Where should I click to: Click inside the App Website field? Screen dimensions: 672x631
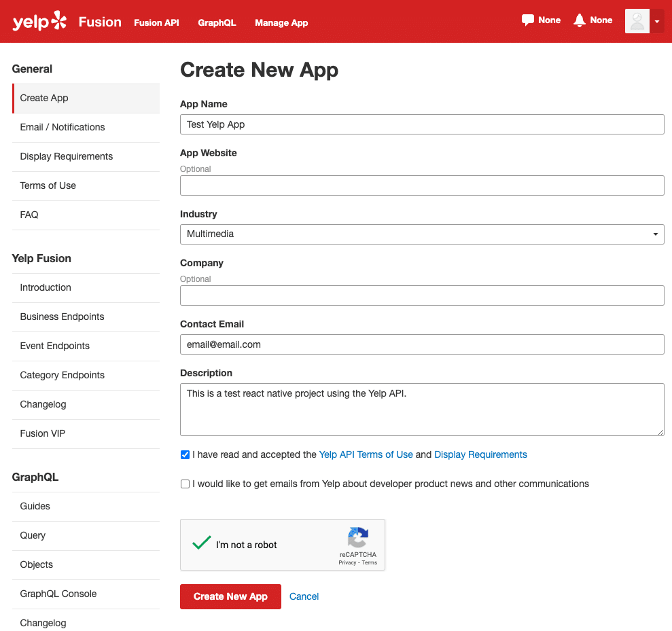point(421,185)
